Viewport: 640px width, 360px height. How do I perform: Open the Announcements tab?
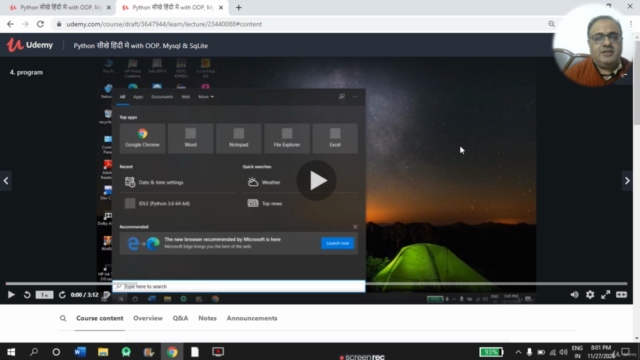pyautogui.click(x=252, y=318)
